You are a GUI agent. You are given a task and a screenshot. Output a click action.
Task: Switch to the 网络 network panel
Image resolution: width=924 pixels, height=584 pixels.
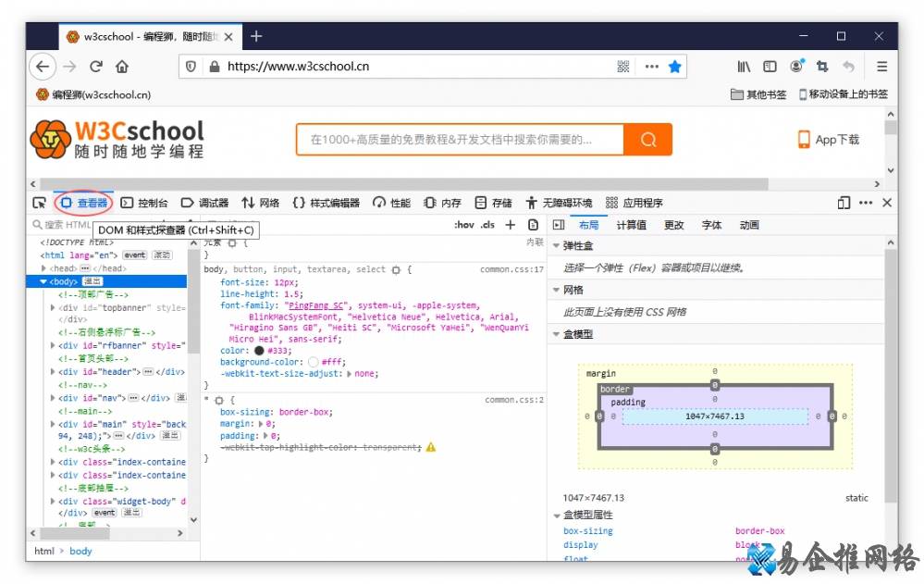point(261,203)
